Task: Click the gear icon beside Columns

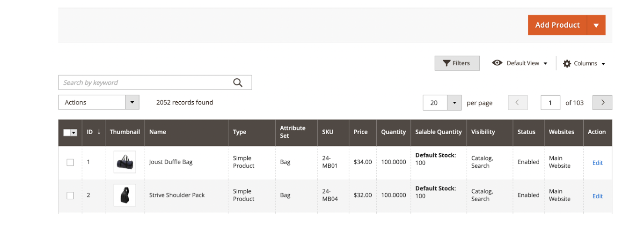Action: tap(567, 63)
